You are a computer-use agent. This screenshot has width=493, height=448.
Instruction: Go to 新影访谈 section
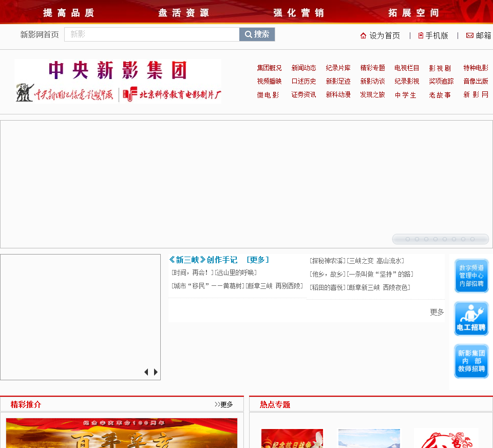[373, 82]
